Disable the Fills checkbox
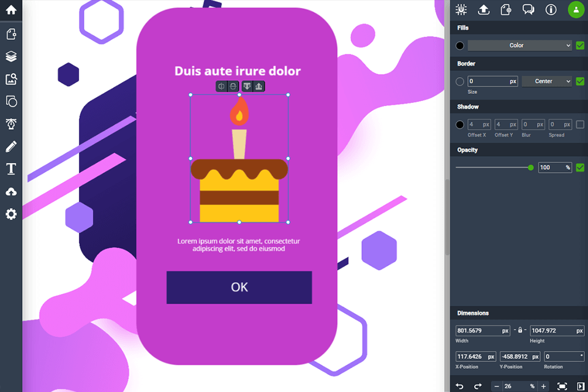 580,45
